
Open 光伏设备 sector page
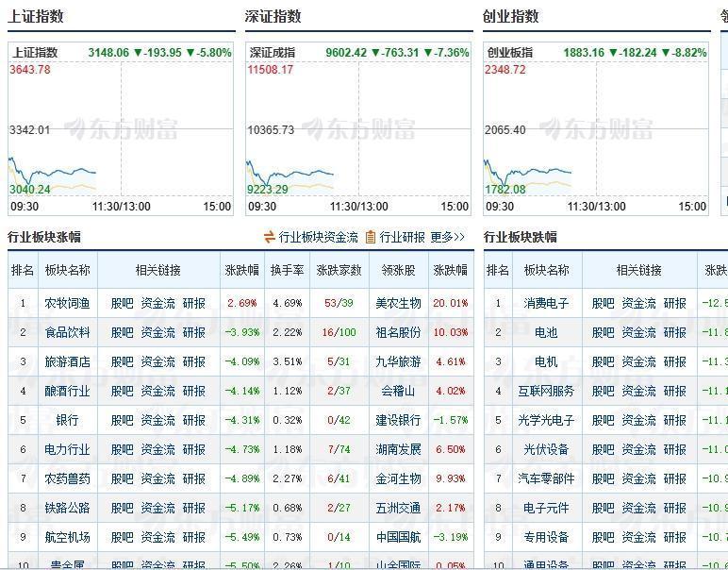click(x=546, y=450)
